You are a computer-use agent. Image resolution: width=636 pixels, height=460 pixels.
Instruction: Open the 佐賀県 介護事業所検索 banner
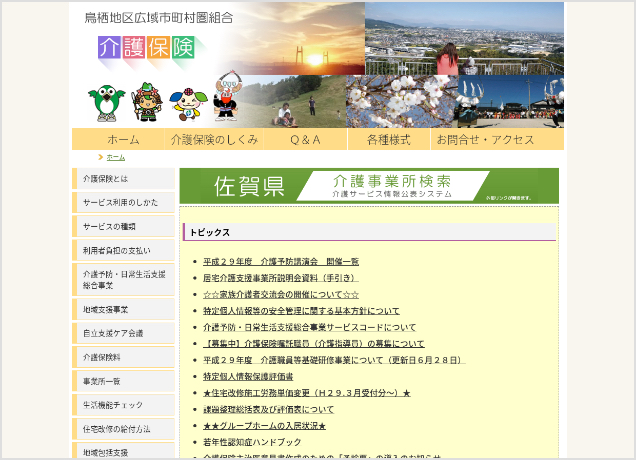tap(369, 186)
